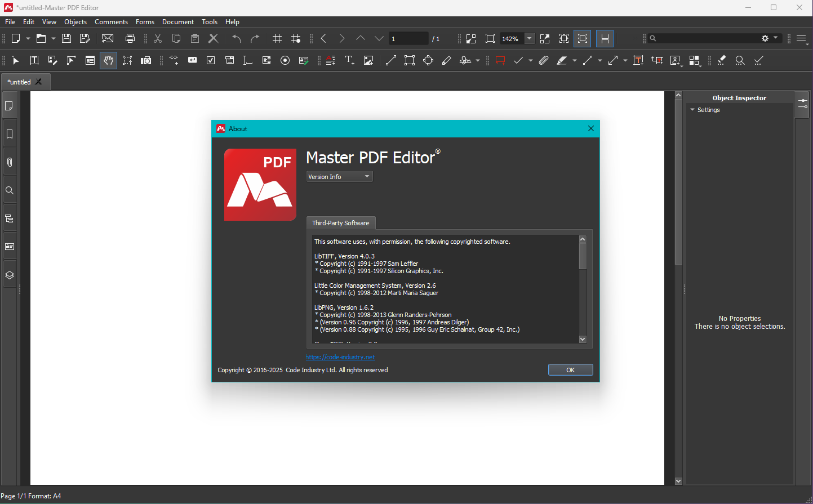
Task: Open the hamburger menu icon
Action: coord(802,38)
